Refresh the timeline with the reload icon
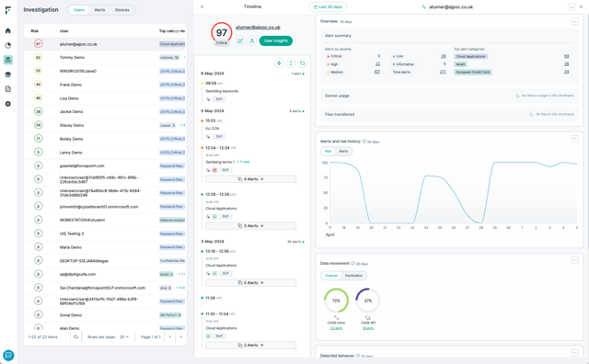589x364 pixels. pos(303,63)
